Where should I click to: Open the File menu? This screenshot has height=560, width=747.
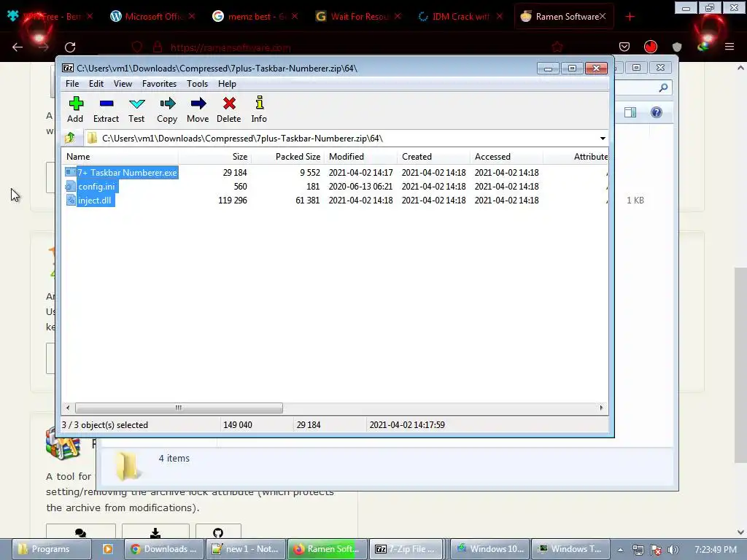tap(72, 84)
